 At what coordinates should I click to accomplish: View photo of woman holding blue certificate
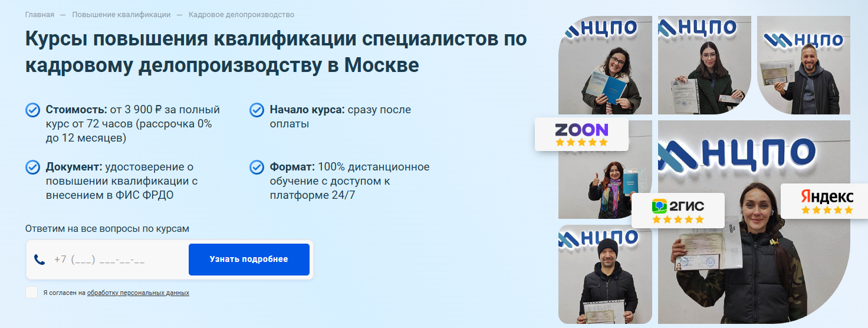click(605, 65)
